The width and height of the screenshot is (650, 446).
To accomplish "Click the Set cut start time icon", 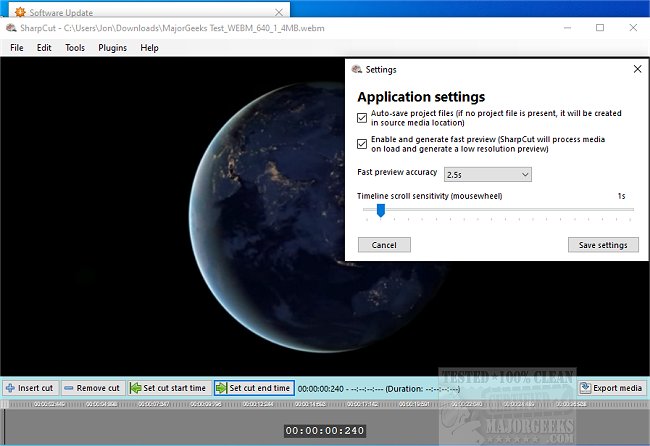I will 135,388.
